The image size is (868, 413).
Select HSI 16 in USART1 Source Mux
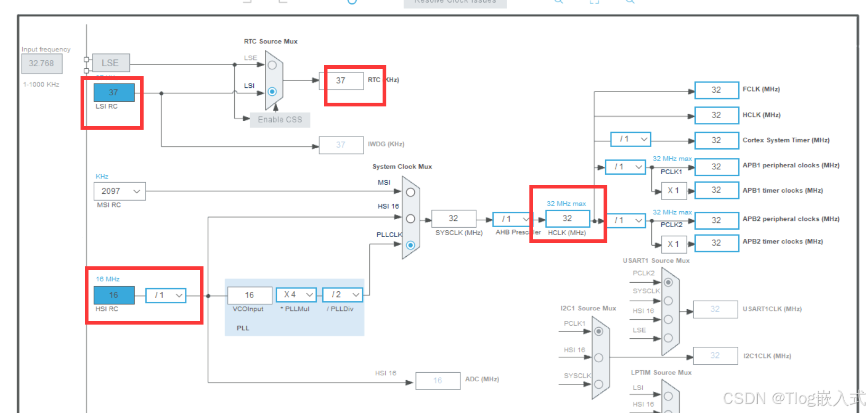pyautogui.click(x=668, y=319)
